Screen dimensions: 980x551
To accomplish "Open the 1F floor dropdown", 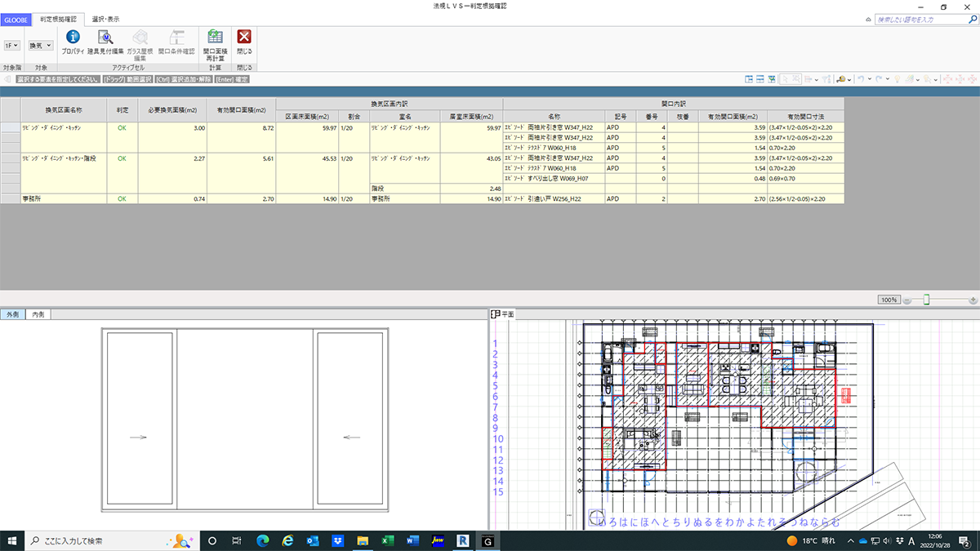I will pos(12,46).
